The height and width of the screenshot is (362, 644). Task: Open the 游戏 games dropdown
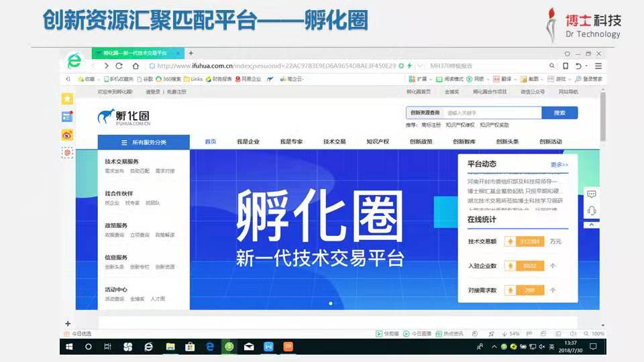point(559,79)
